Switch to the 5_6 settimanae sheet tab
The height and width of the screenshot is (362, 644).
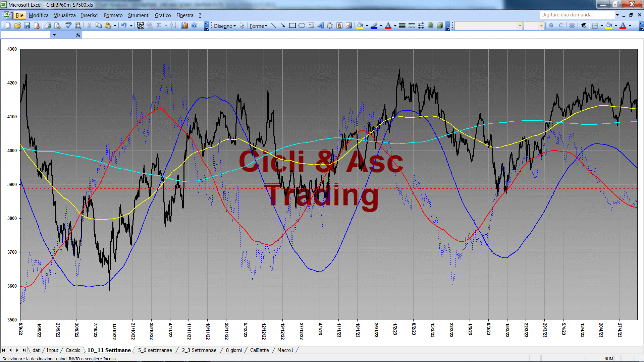coord(155,350)
